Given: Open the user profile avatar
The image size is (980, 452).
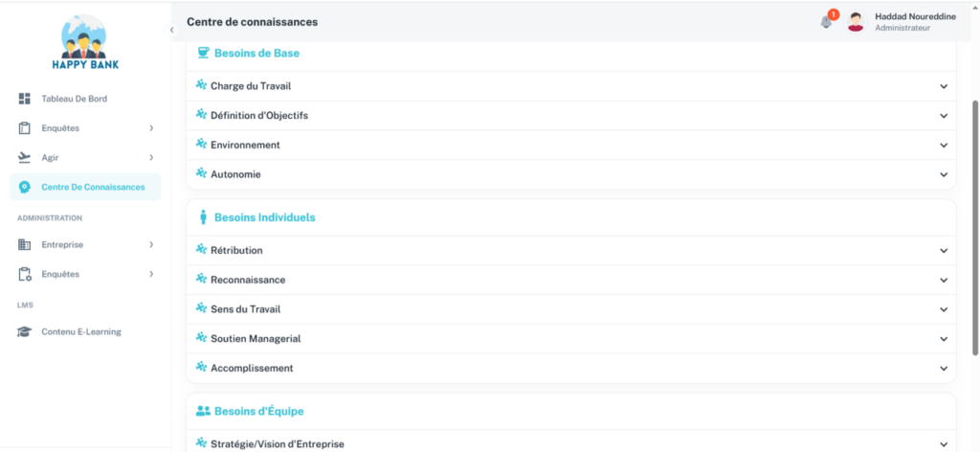Looking at the screenshot, I should click(856, 21).
